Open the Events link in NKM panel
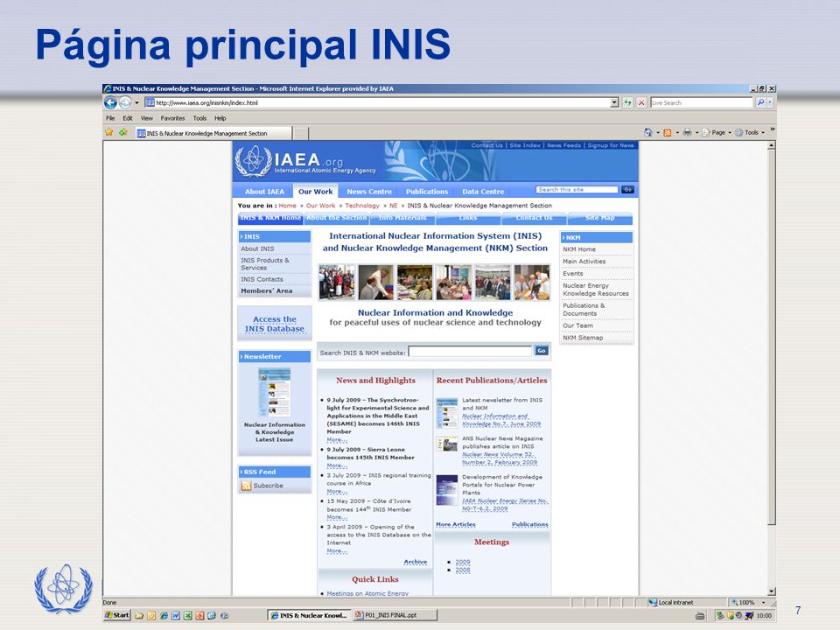 pos(572,273)
